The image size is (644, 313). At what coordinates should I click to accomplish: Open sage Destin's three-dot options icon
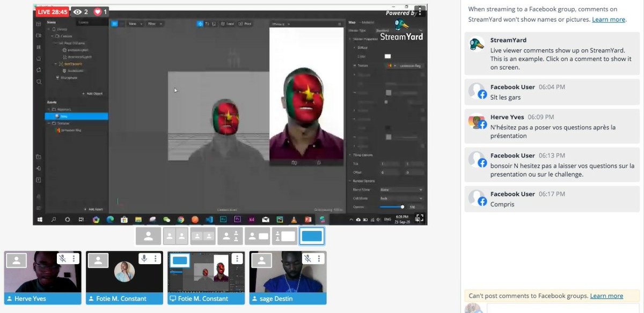tap(319, 258)
